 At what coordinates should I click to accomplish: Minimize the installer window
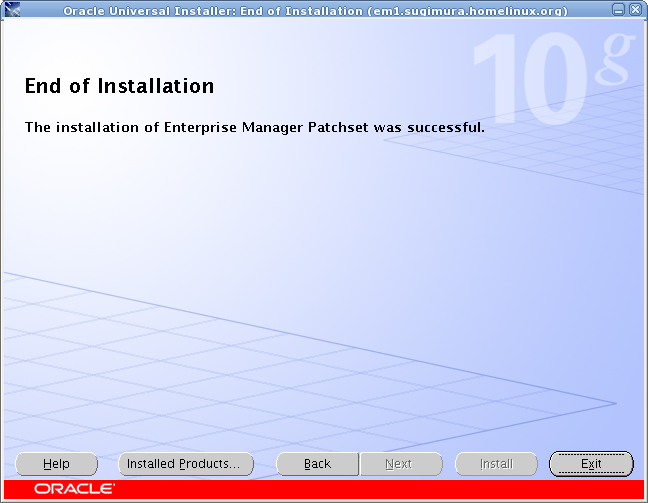(618, 10)
